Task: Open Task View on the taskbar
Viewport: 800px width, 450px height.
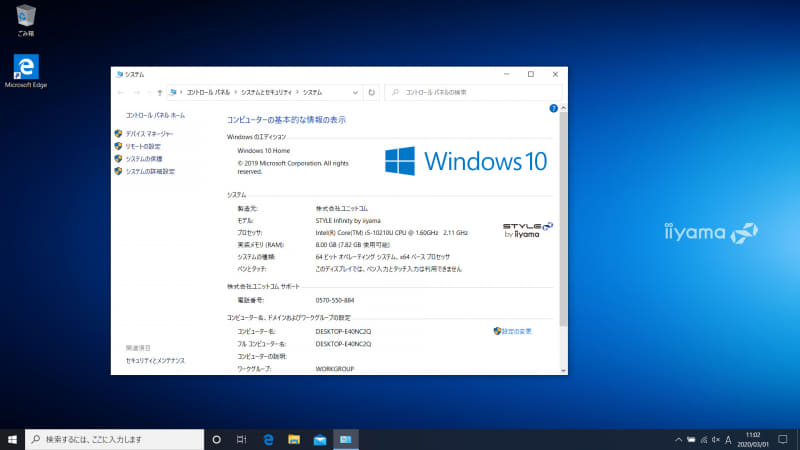Action: 242,439
